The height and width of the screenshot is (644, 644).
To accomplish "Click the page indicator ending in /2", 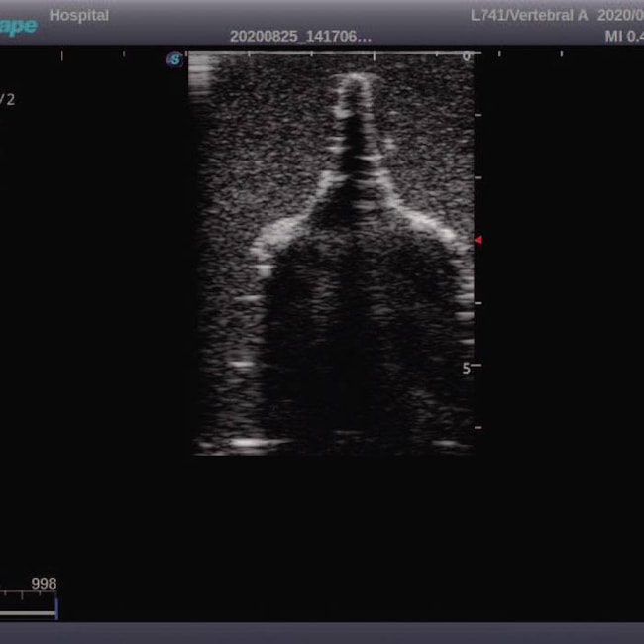I will pos(8,99).
